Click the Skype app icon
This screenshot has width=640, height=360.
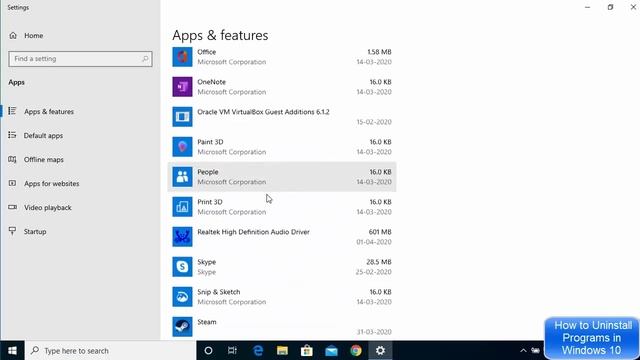coord(182,267)
